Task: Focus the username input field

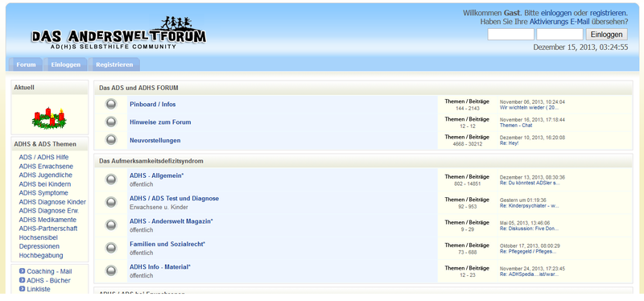Action: pyautogui.click(x=510, y=35)
